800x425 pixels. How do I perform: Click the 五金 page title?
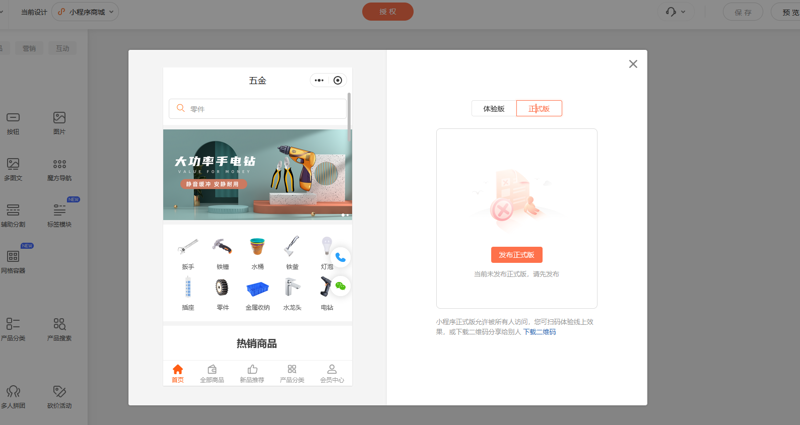pyautogui.click(x=258, y=81)
